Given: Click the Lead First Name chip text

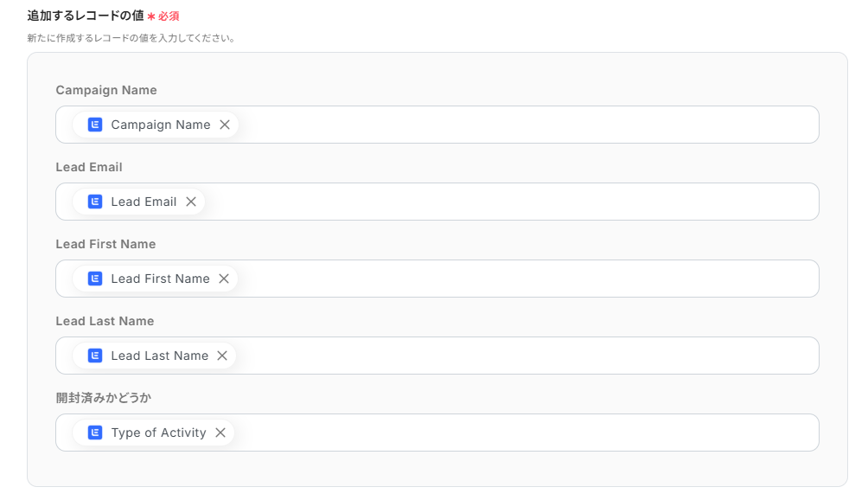Looking at the screenshot, I should [x=160, y=279].
